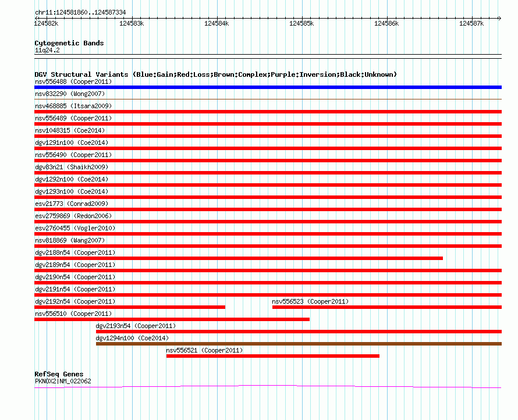The width and height of the screenshot is (518, 420).
Task: Open dgv1294n100 (Coe2014) variant label
Action: click(x=132, y=338)
